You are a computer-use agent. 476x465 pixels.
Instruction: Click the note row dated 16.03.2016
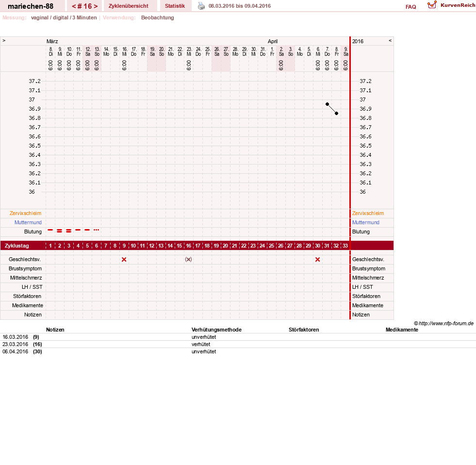tap(238, 337)
